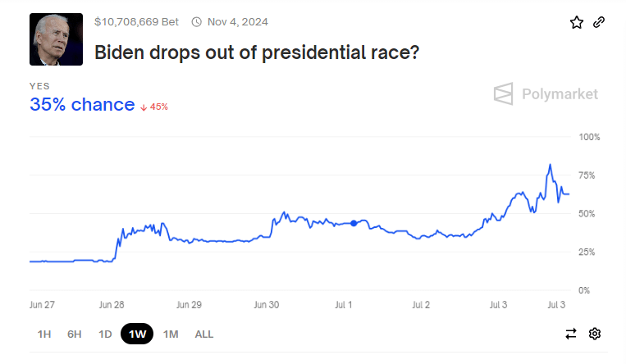Image resolution: width=626 pixels, height=364 pixels.
Task: Click the swap arrows icon
Action: (571, 334)
